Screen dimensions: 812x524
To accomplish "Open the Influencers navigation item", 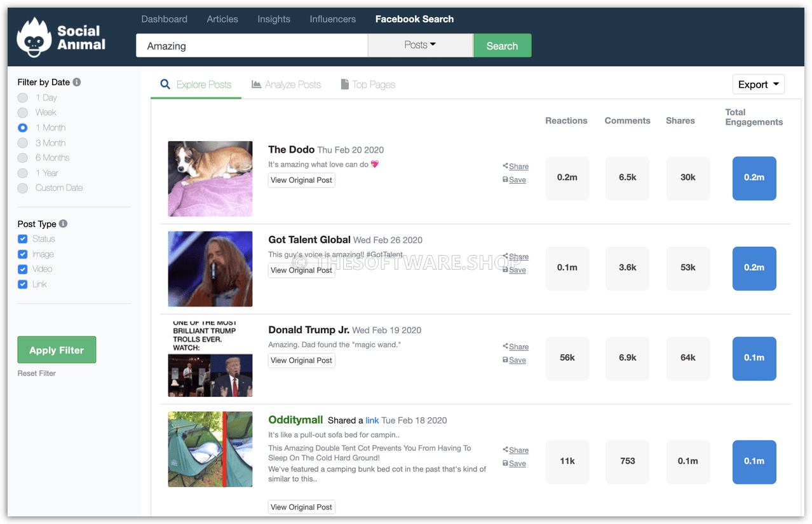I will tap(332, 19).
